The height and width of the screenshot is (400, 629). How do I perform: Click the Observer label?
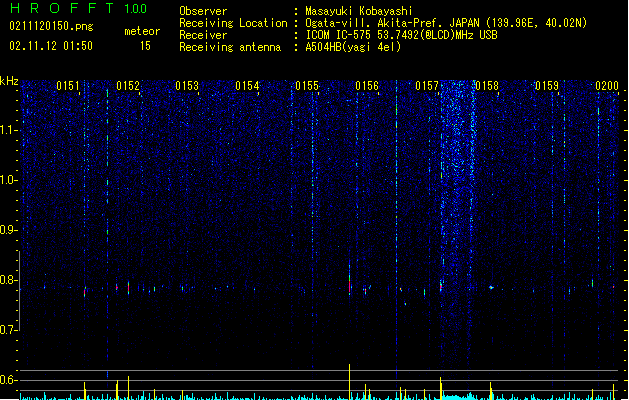pyautogui.click(x=203, y=11)
